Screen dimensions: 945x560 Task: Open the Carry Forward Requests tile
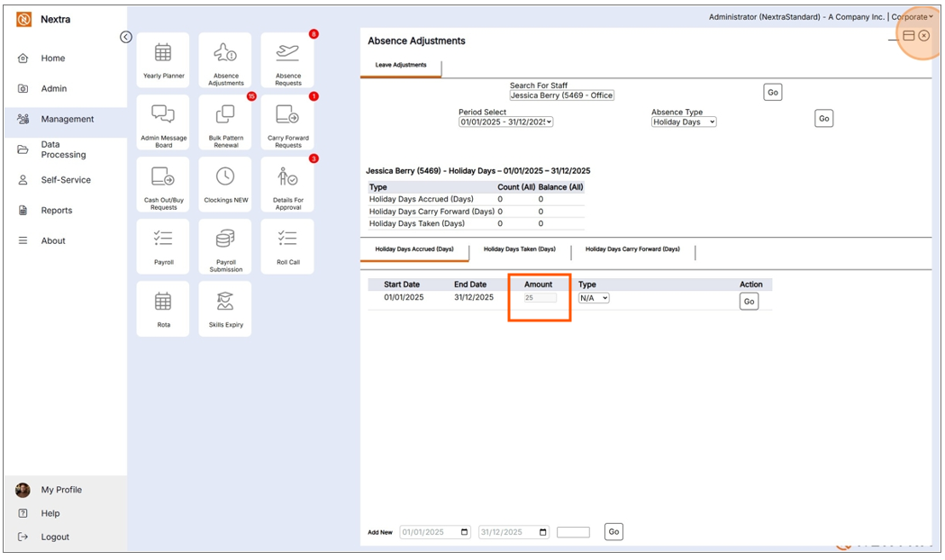287,122
